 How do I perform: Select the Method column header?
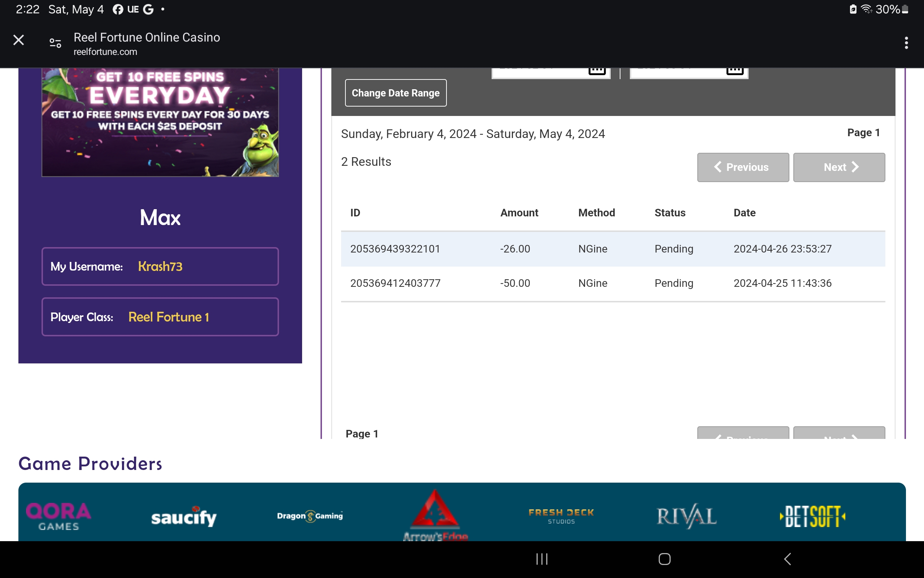pos(596,213)
